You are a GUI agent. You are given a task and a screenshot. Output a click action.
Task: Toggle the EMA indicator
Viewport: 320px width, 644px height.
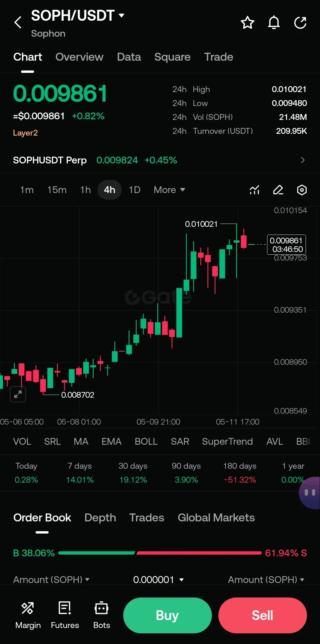(x=111, y=441)
